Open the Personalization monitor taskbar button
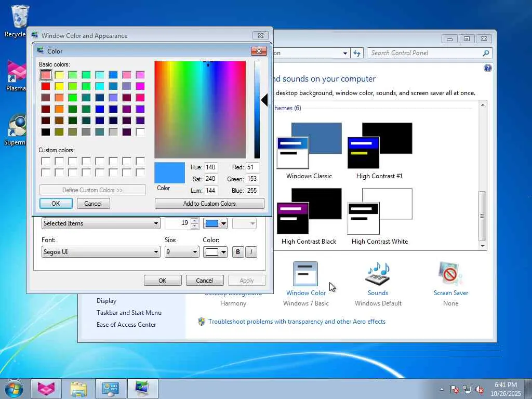The height and width of the screenshot is (399, 532). pos(142,389)
